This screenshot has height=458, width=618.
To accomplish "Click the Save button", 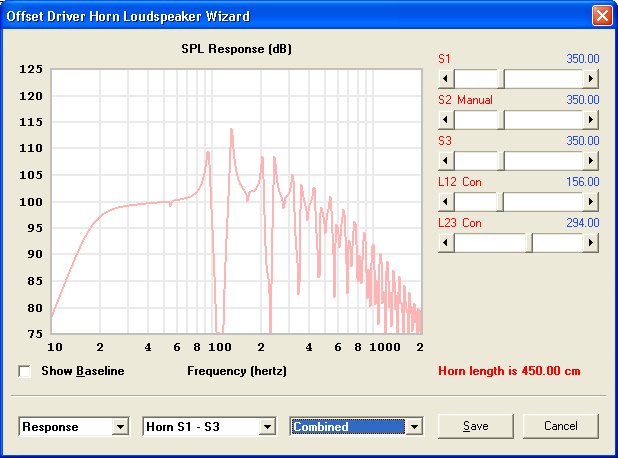I will [476, 426].
